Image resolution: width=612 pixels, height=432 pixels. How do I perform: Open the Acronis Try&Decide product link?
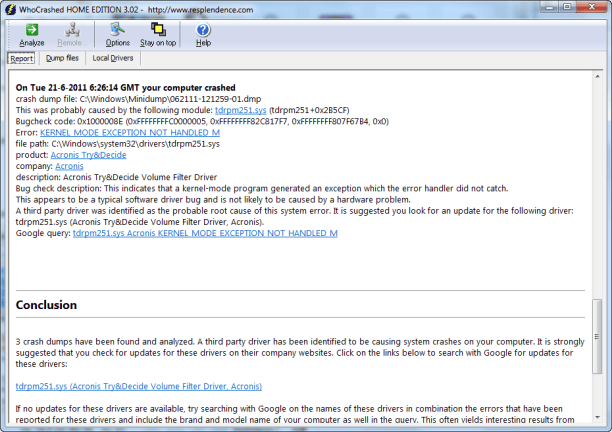coord(89,155)
